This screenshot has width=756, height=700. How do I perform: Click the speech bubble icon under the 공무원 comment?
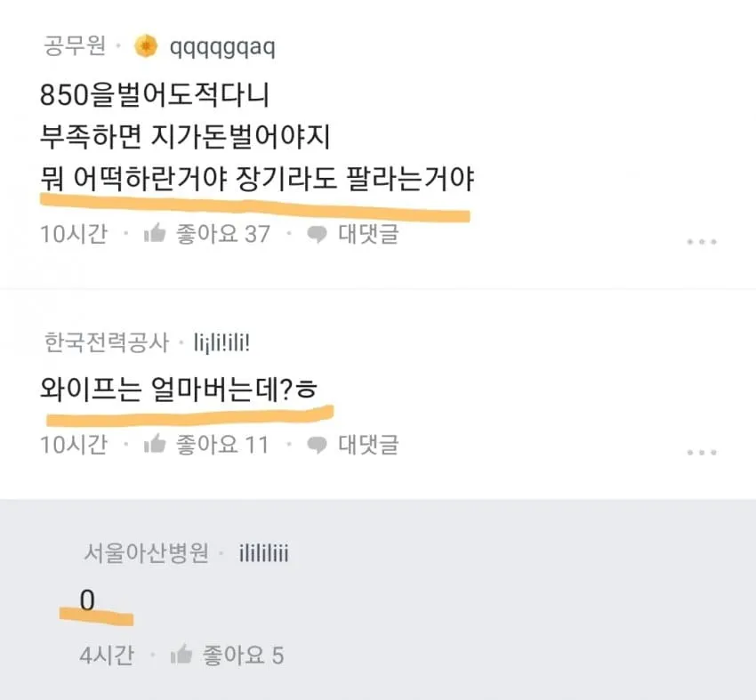coord(317,234)
